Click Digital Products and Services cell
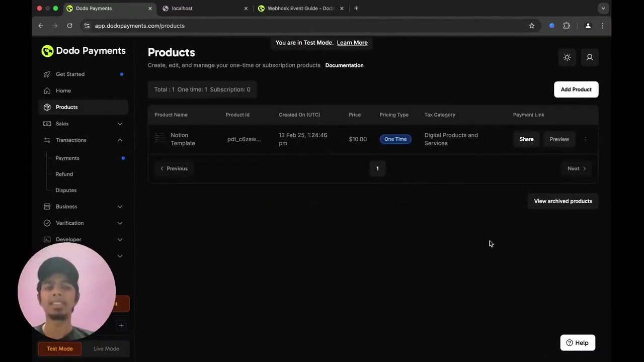Viewport: 644px width, 362px height. (451, 139)
